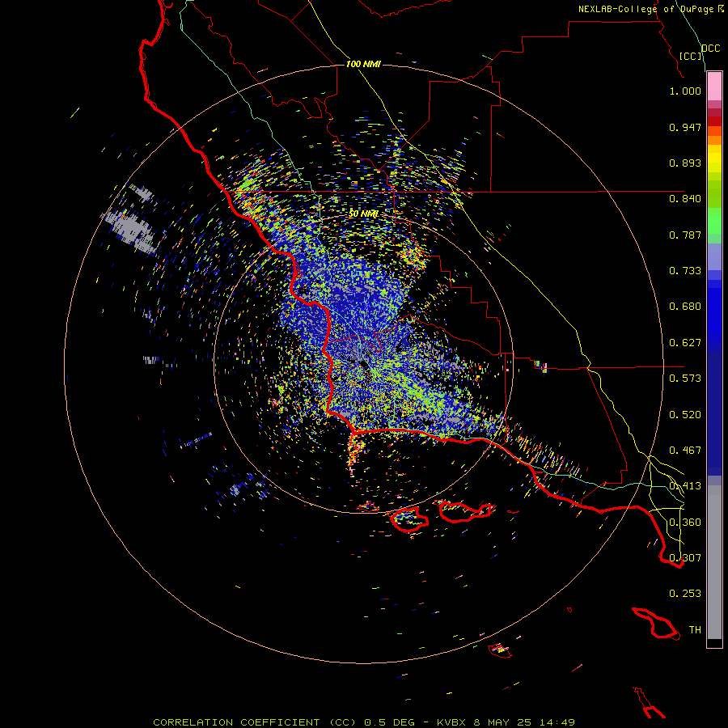Click the bottom radar product caption
The height and width of the screenshot is (728, 728).
click(364, 722)
